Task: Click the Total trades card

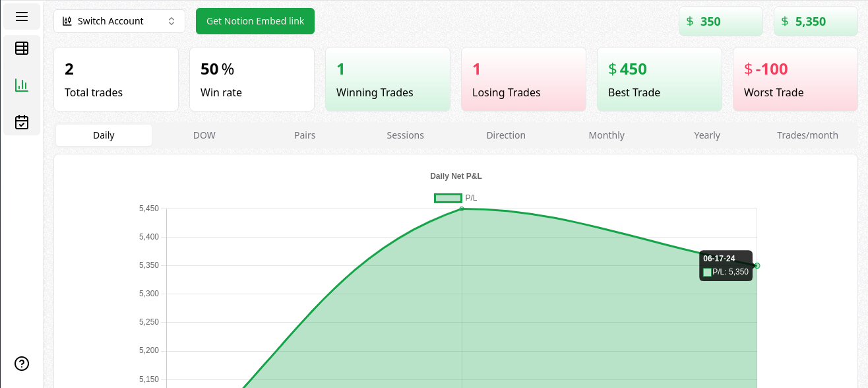Action: tap(116, 79)
